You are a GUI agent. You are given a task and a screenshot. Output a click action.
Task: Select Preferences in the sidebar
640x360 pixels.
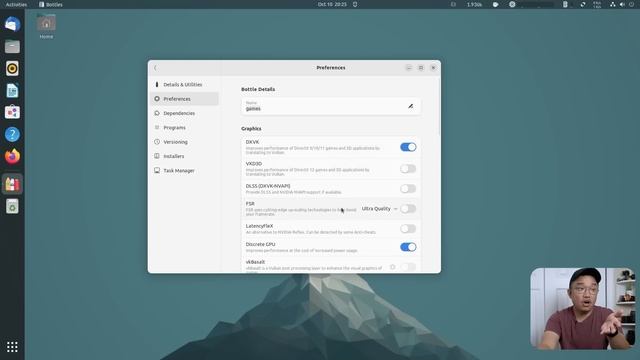pos(184,99)
